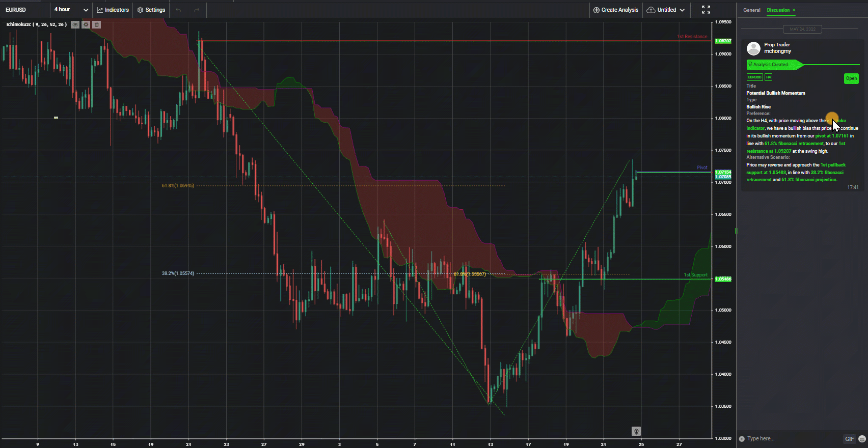This screenshot has height=448, width=868.
Task: Click the 38.2%(1.05574) fibonacci label
Action: coord(178,273)
